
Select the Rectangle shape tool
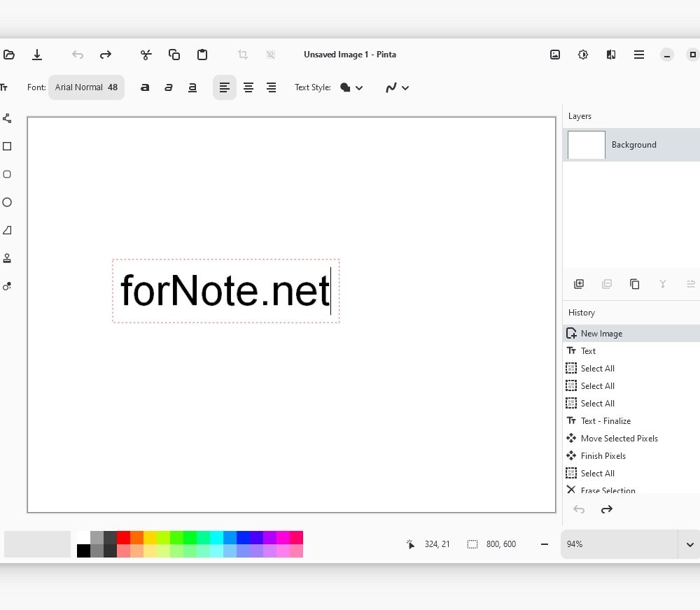tap(7, 146)
